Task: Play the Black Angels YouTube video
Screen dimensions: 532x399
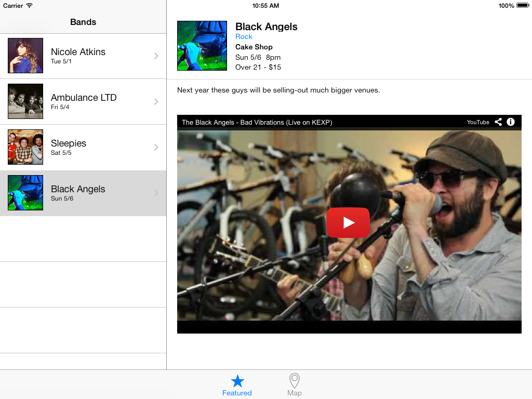Action: coord(348,222)
